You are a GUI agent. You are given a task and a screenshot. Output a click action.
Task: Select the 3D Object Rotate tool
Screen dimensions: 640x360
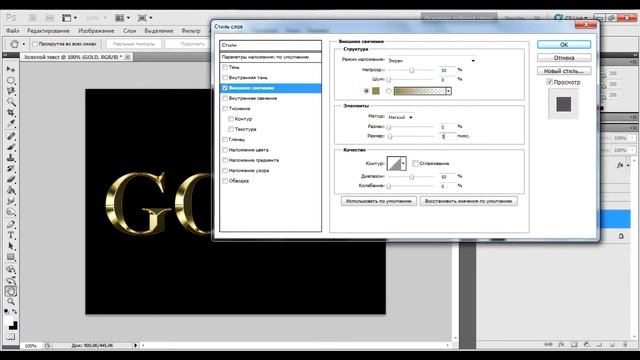click(11, 269)
